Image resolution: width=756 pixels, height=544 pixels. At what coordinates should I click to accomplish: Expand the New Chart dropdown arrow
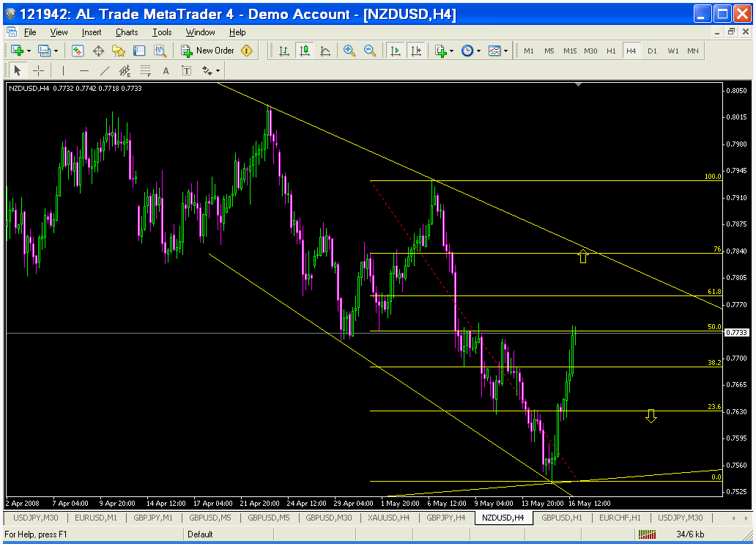(29, 51)
